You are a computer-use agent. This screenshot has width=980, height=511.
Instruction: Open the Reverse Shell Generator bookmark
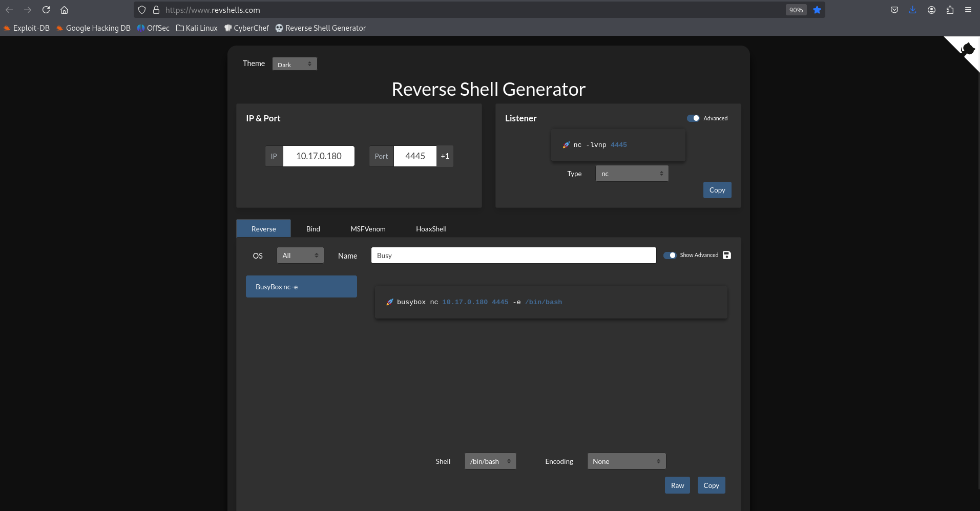click(321, 28)
